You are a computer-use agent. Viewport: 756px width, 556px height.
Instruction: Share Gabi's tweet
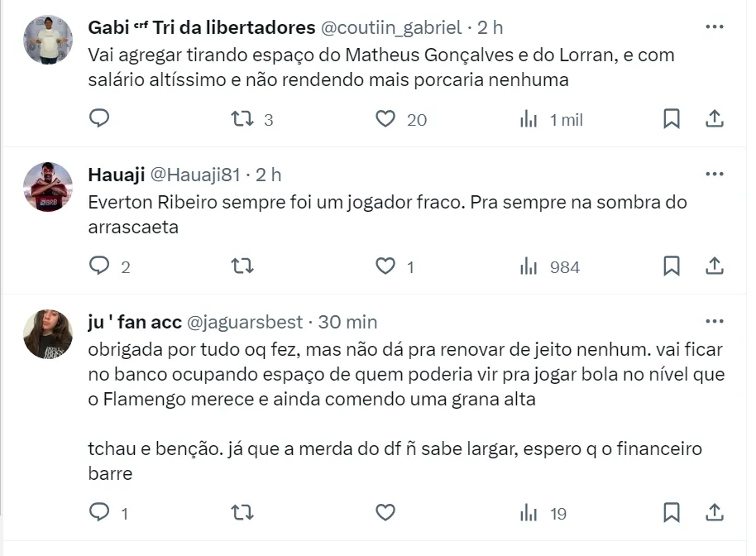tap(714, 119)
